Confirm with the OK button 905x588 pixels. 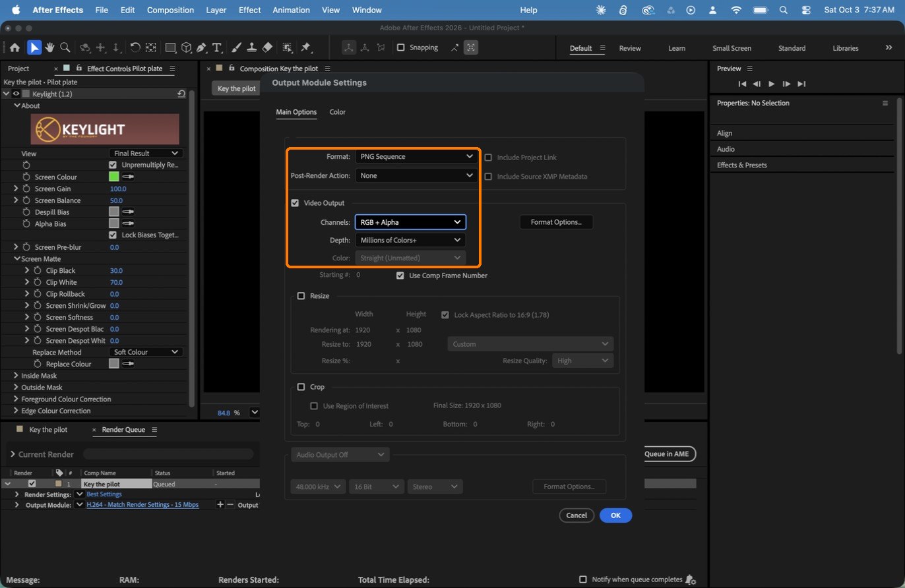click(x=615, y=515)
